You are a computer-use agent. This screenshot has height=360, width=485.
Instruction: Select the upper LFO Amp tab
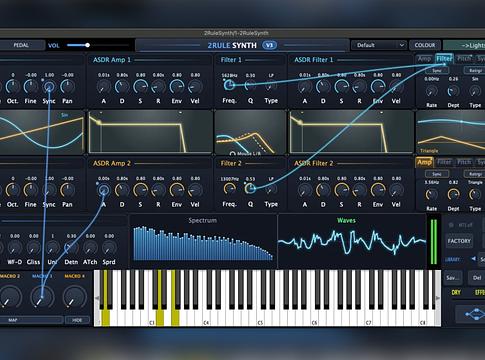coord(424,59)
